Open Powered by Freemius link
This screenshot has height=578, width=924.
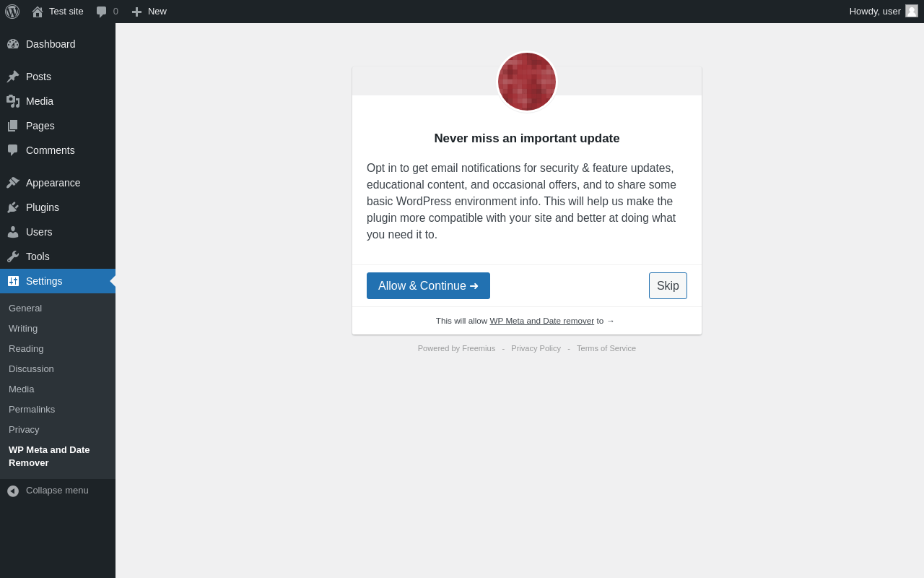(456, 348)
